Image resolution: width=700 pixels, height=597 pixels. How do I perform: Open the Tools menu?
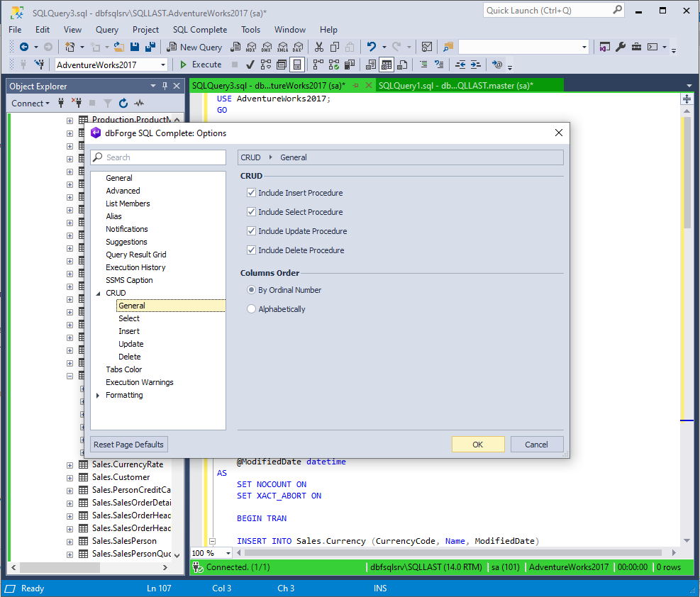point(250,30)
